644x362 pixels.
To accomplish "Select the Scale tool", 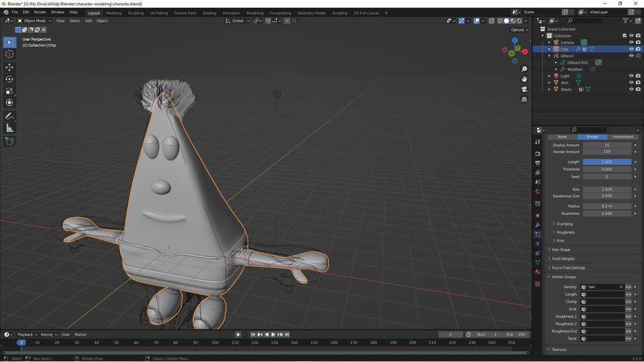I will (10, 91).
